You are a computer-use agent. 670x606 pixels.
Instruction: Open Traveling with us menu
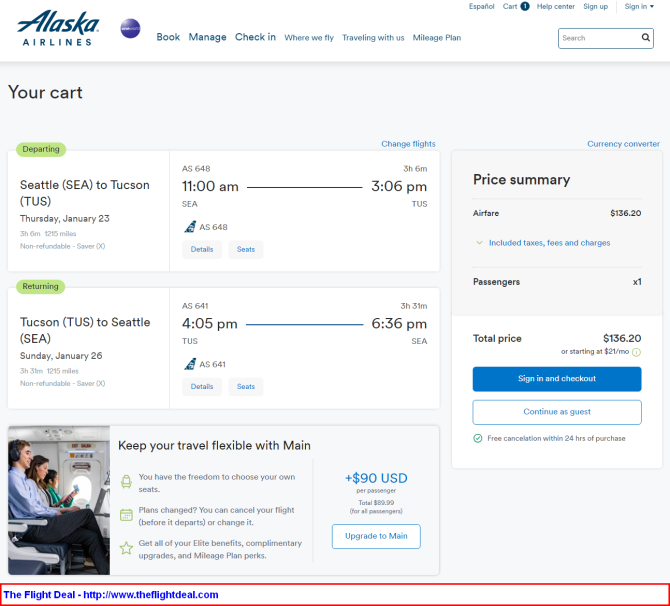click(373, 38)
